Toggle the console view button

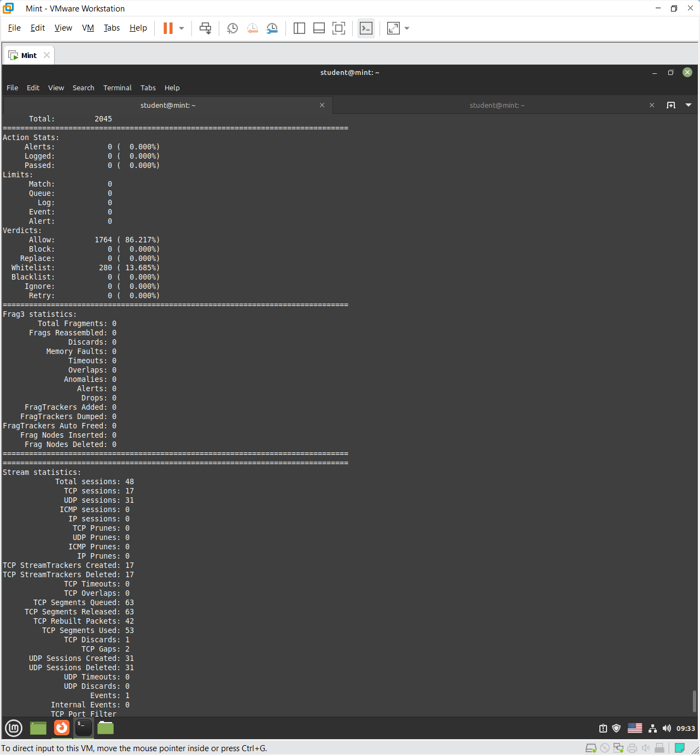[366, 28]
